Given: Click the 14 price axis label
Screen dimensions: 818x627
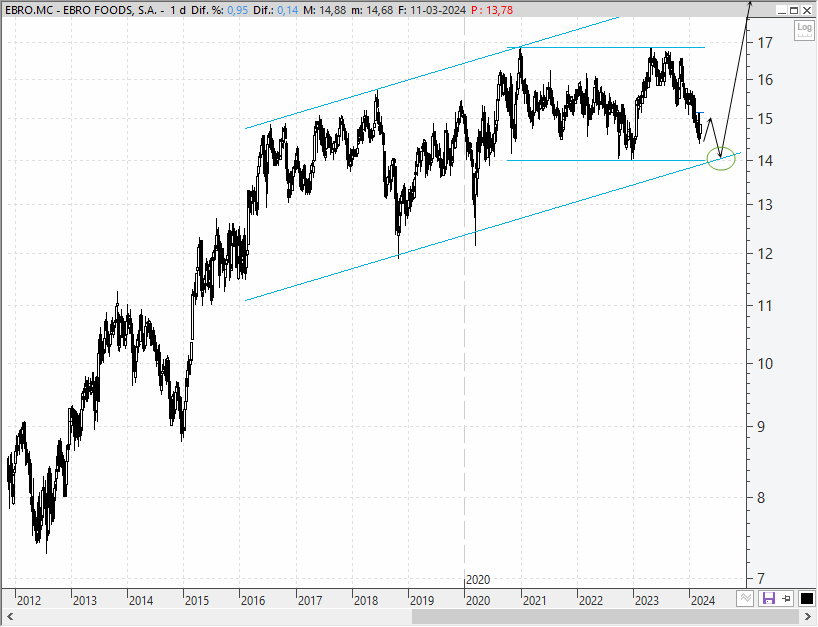Looking at the screenshot, I should click(765, 161).
